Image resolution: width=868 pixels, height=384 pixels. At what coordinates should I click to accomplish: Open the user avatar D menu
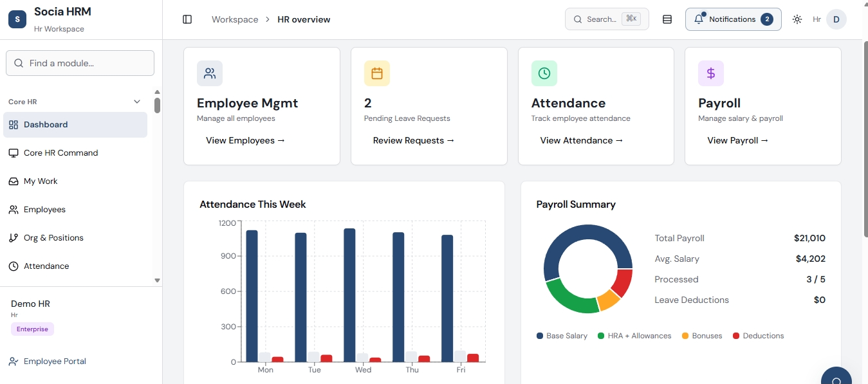pyautogui.click(x=836, y=19)
